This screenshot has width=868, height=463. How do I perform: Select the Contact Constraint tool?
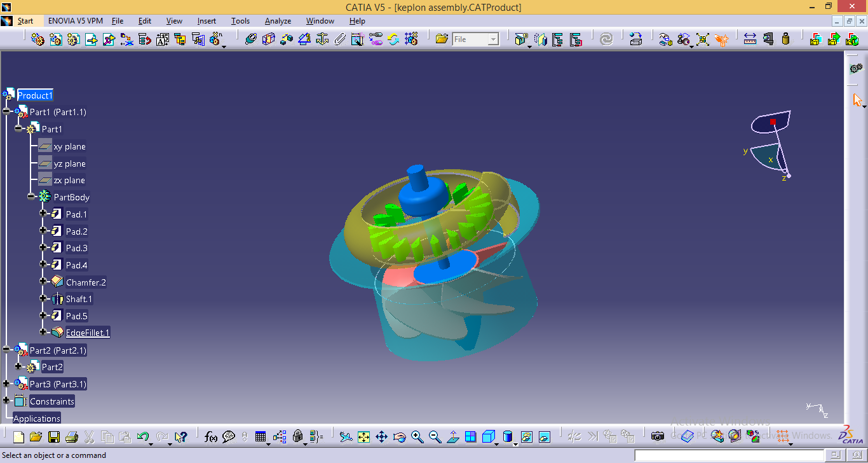point(269,39)
